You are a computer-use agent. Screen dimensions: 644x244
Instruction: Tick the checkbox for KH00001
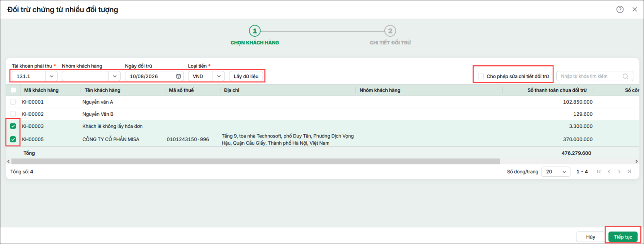click(13, 102)
